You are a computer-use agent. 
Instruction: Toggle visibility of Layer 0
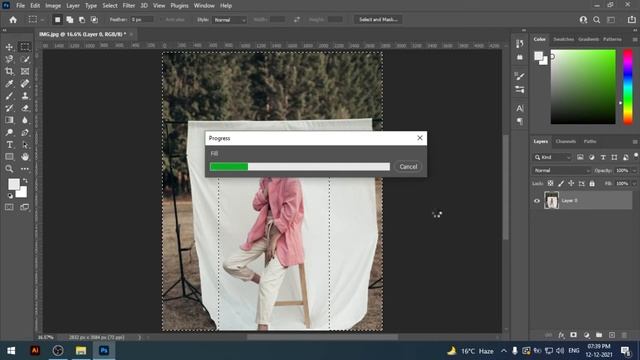pos(537,201)
